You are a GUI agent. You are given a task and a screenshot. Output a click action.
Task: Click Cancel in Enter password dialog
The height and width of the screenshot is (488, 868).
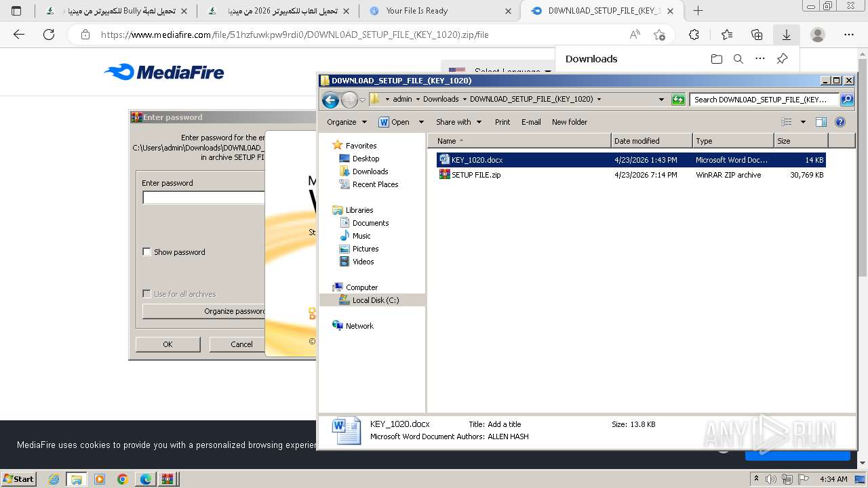point(241,344)
